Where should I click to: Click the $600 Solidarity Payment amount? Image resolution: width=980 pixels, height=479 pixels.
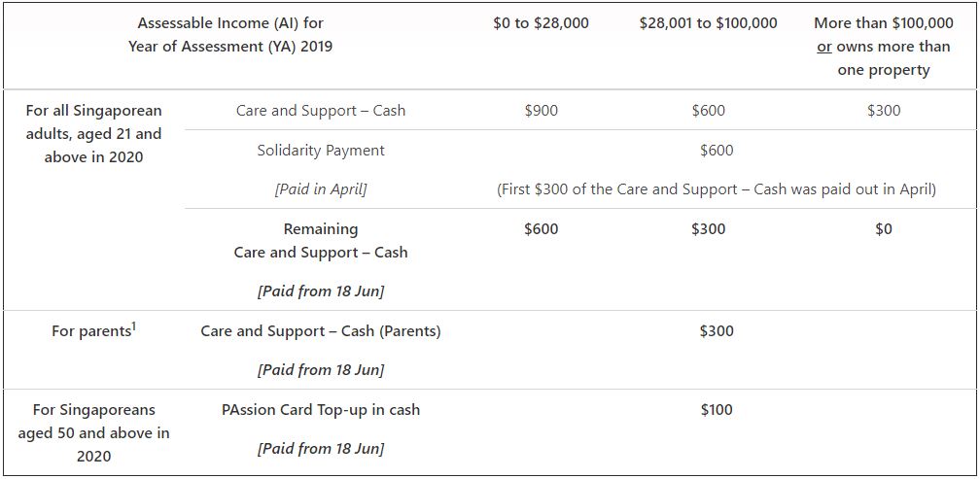pyautogui.click(x=717, y=151)
